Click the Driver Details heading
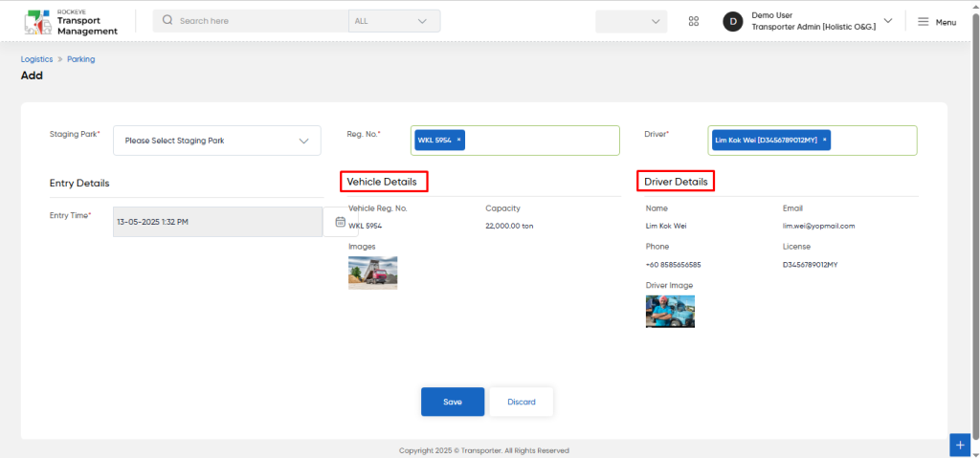 [x=677, y=182]
